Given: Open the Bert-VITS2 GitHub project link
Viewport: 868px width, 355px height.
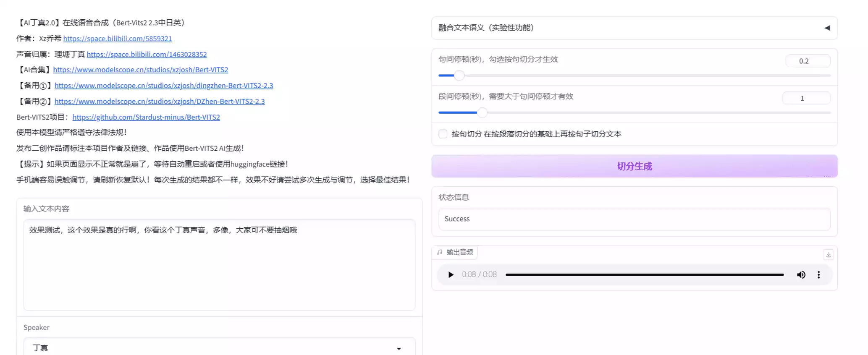Looking at the screenshot, I should [x=146, y=117].
